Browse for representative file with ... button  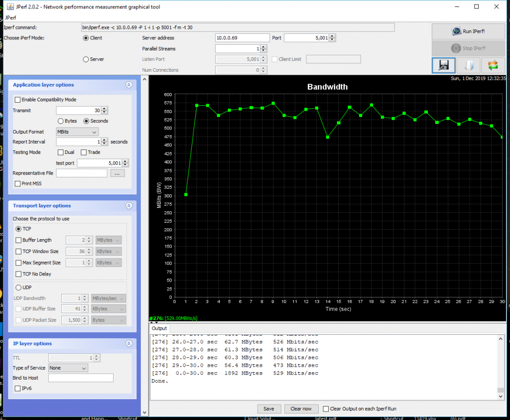click(117, 173)
